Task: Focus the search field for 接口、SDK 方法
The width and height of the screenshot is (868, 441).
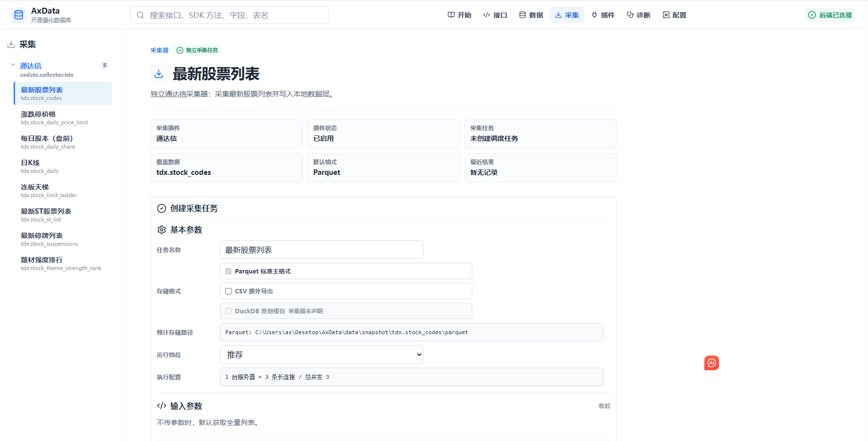Action: pyautogui.click(x=230, y=15)
